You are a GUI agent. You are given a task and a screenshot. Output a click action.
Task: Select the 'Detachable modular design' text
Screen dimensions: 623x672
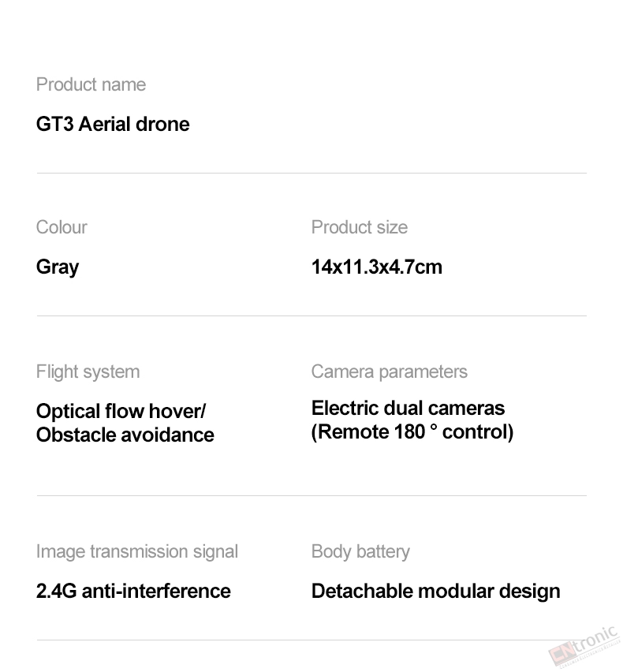click(436, 592)
